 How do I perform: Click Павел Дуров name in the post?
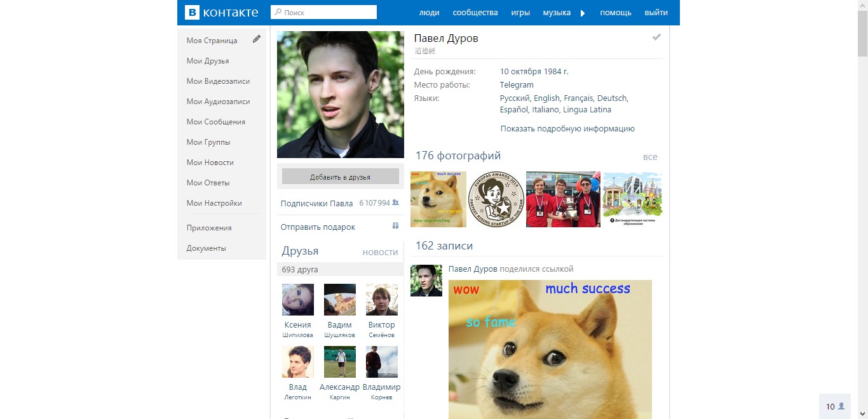click(473, 269)
